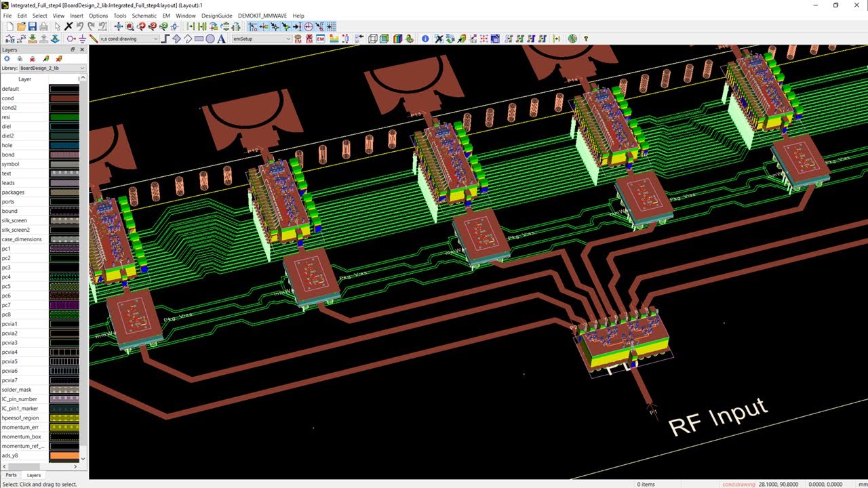Open Layers panel settings gear icon
The height and width of the screenshot is (488, 868).
click(7, 59)
